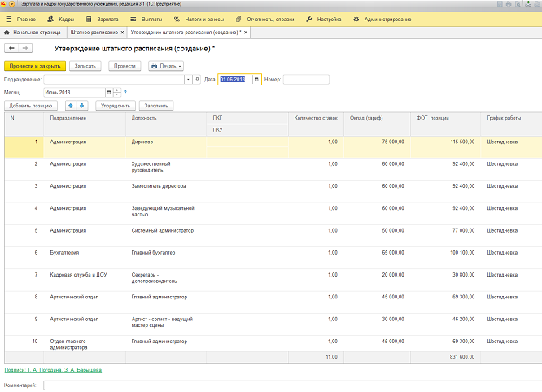Select the Кадровая служба и ДОУ cell
The width and height of the screenshot is (542, 392).
85,280
